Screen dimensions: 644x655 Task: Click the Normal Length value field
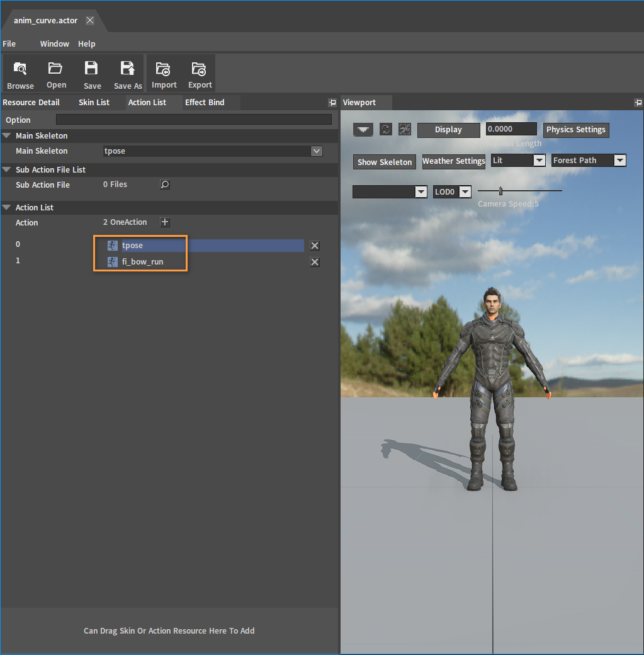tap(511, 129)
